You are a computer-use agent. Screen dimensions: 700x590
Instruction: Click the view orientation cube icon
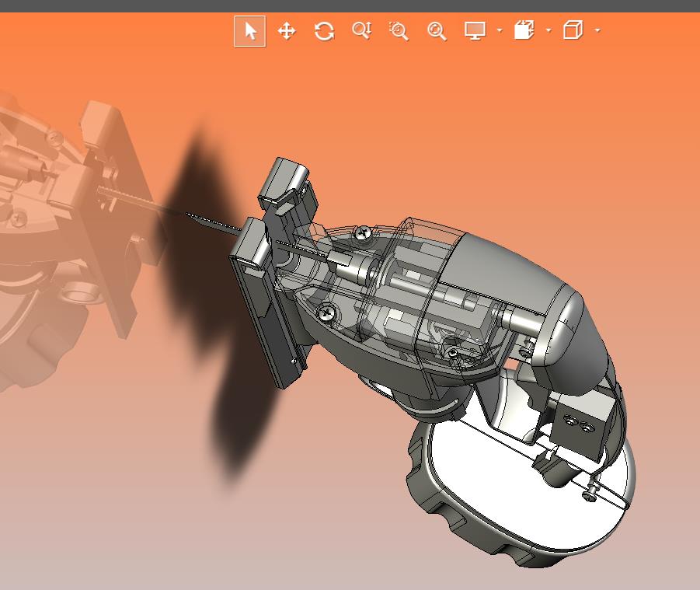[573, 30]
